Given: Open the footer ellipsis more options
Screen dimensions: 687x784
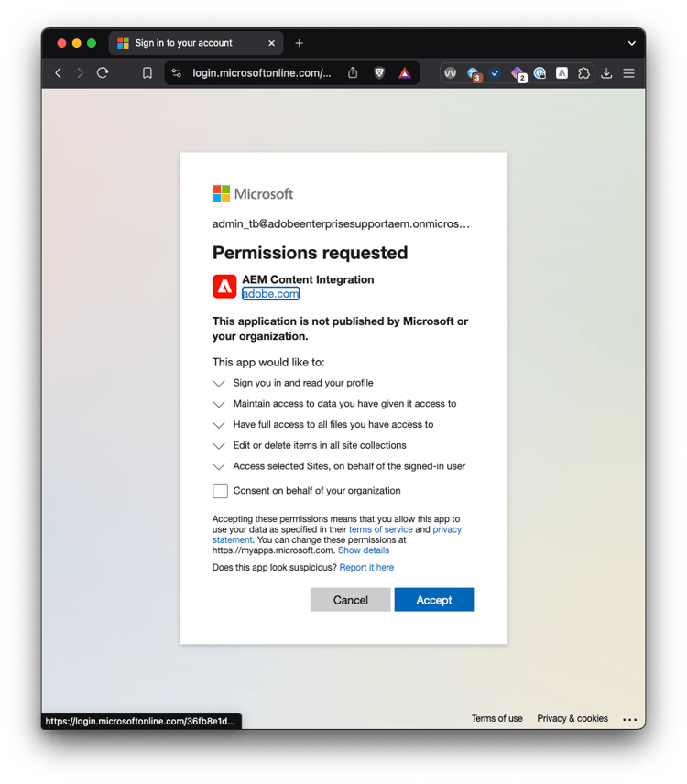Looking at the screenshot, I should point(629,720).
